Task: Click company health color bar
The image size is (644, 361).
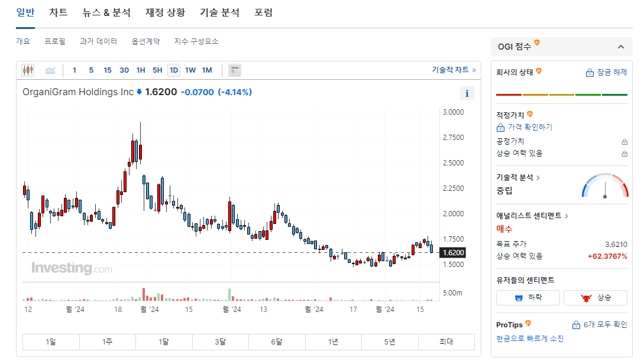Action: click(x=562, y=95)
